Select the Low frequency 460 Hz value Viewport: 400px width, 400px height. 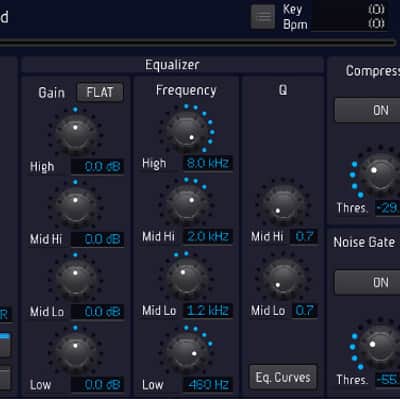coord(208,385)
